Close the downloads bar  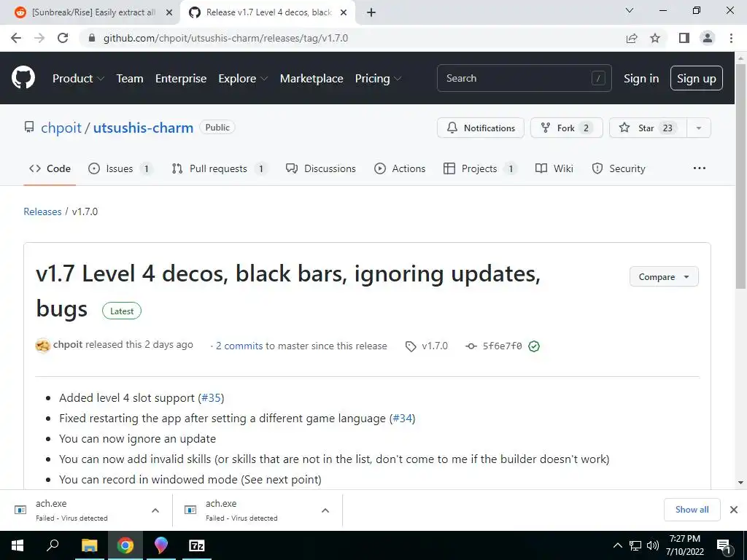[734, 510]
